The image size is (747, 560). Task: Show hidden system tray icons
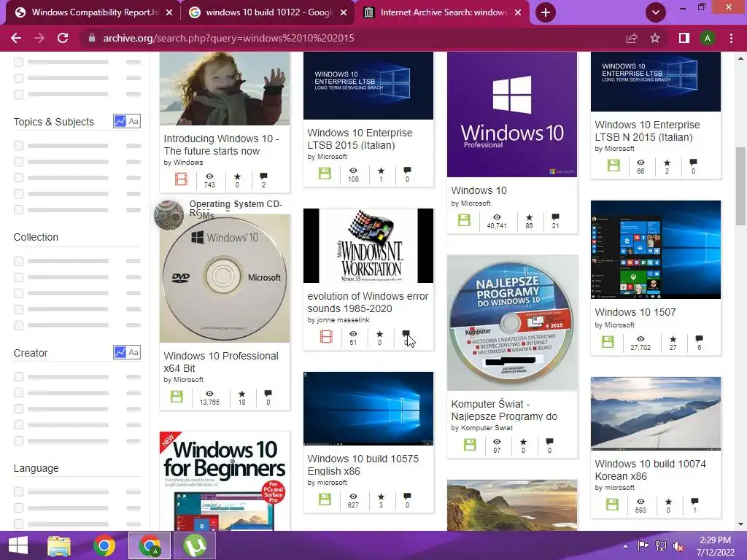click(x=625, y=546)
